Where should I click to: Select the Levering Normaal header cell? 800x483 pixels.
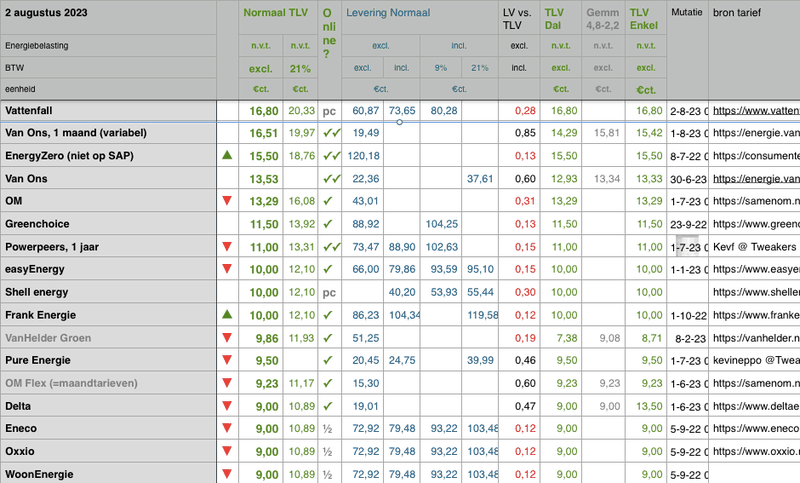[x=387, y=14]
